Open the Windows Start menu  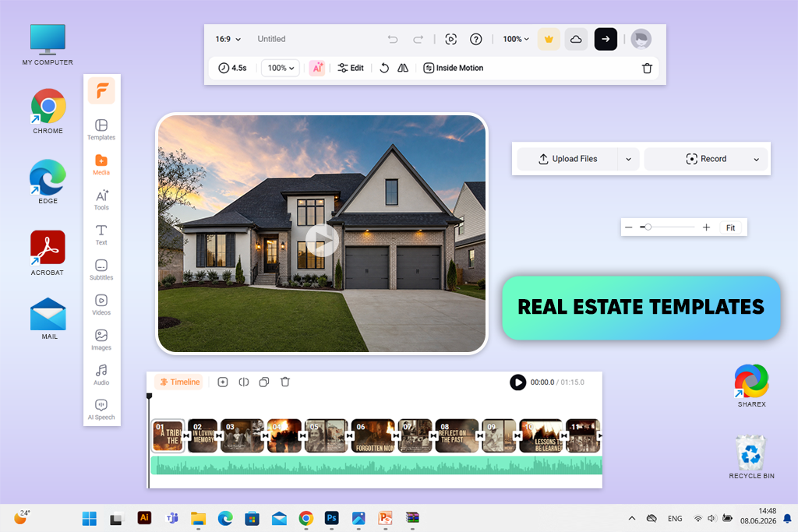[x=89, y=518]
